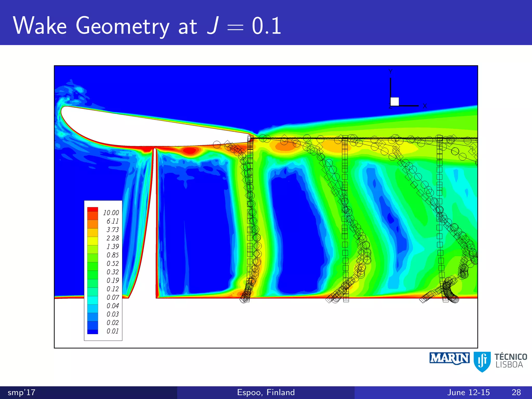Click the 'smp'17' footer text
The width and height of the screenshot is (532, 399).
(x=22, y=392)
